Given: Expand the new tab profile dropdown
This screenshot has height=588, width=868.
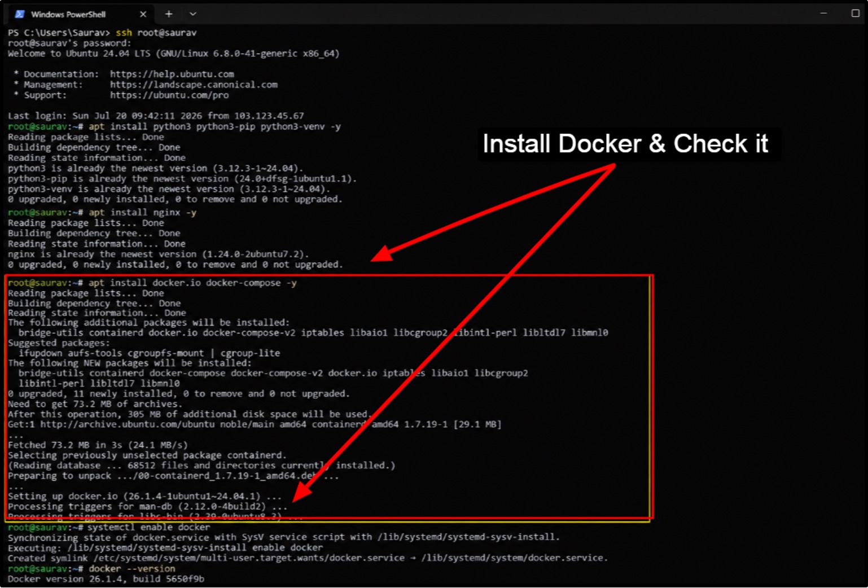Looking at the screenshot, I should tap(192, 14).
